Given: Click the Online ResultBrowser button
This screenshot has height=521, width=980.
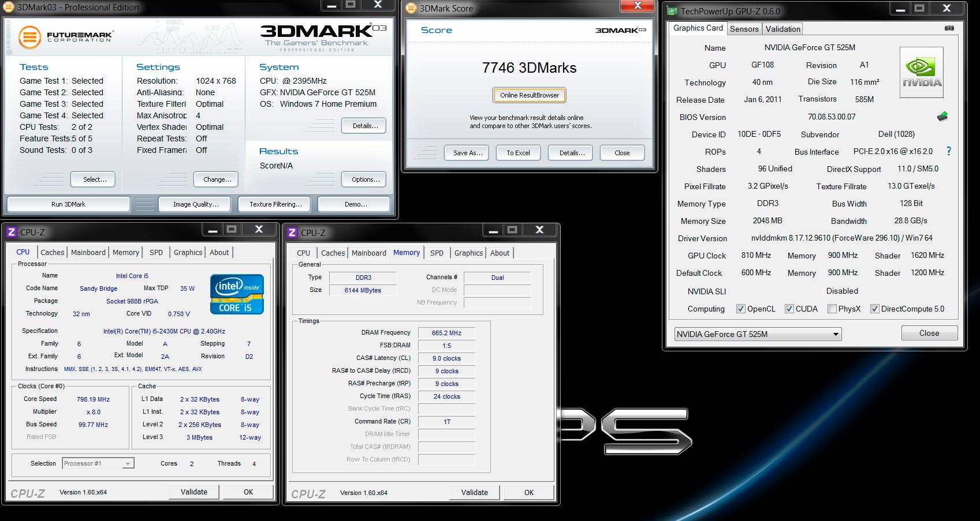Looking at the screenshot, I should coord(530,95).
